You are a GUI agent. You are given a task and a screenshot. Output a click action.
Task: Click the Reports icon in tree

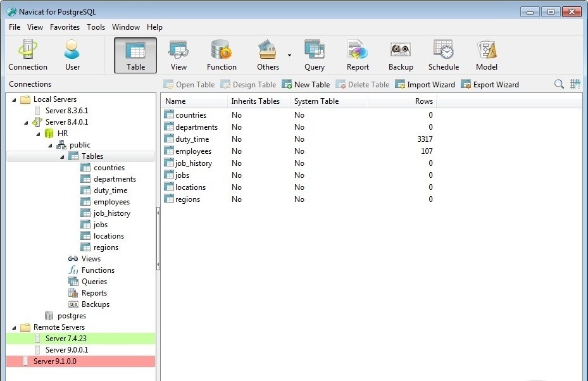[x=73, y=293]
